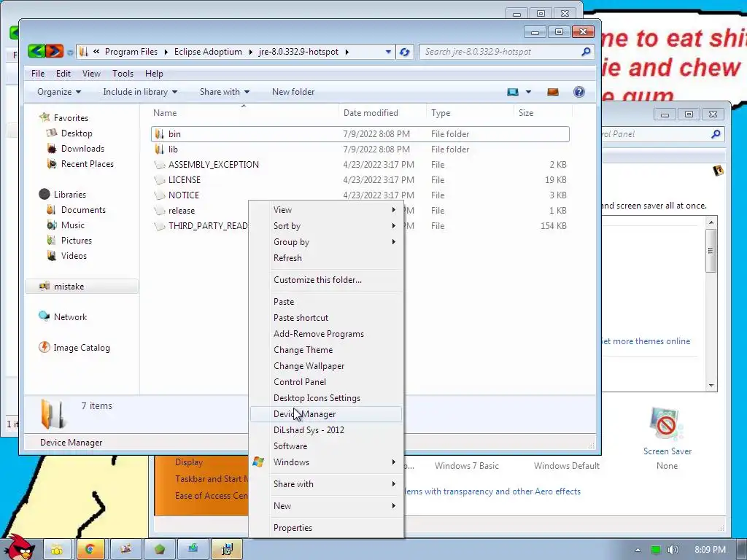Click Eclipse Adoptium in address breadcrumb
The image size is (747, 560).
[208, 52]
